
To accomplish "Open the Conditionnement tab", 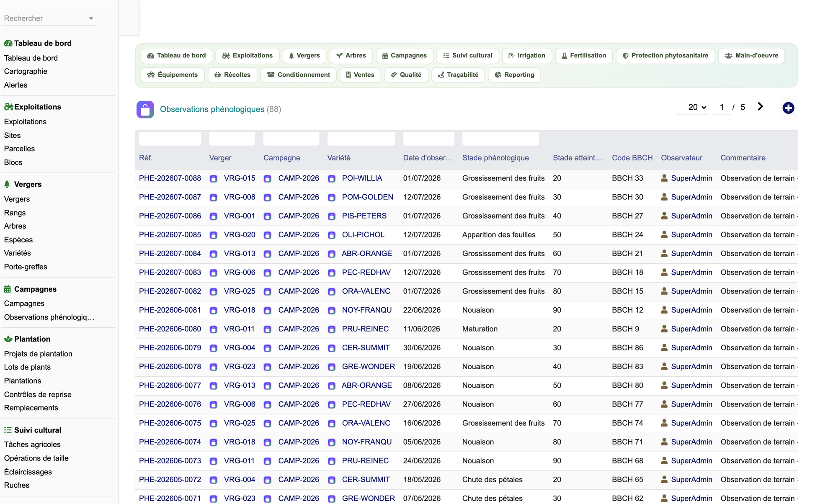I will (x=299, y=75).
